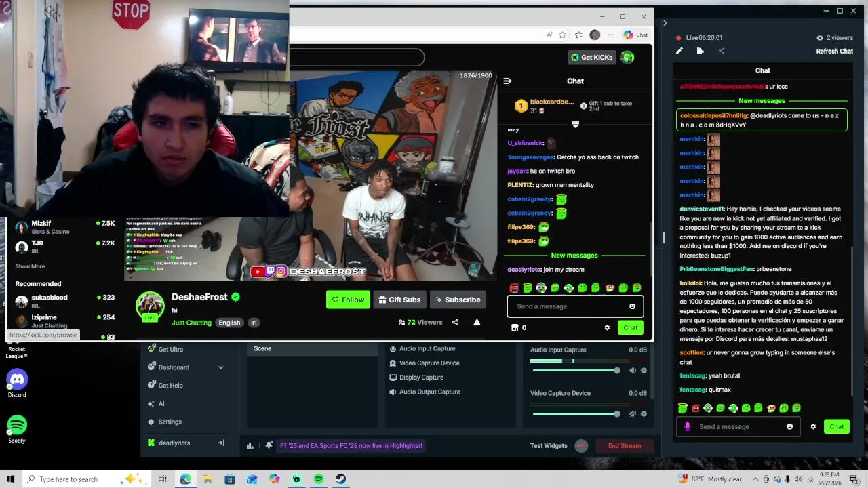Open browser three-dots menu
868x488 pixels.
point(611,35)
